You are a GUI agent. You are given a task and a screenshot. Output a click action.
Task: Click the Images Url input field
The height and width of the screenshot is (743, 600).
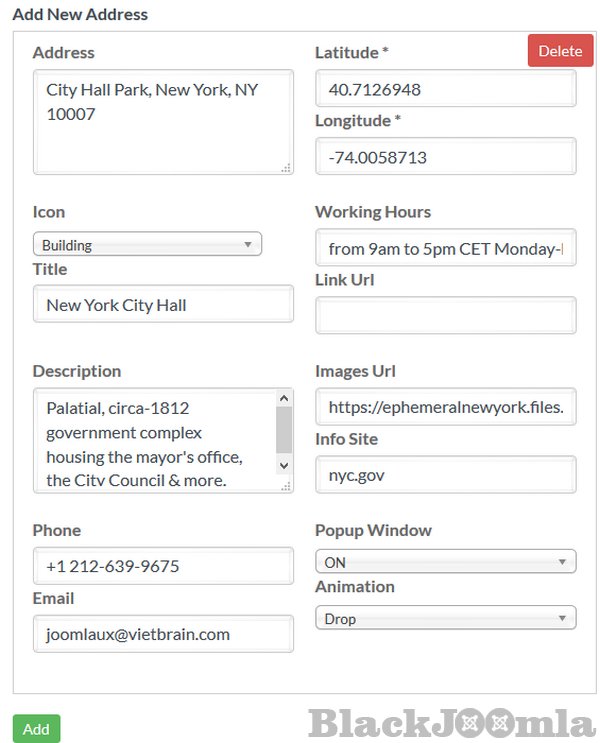point(445,407)
